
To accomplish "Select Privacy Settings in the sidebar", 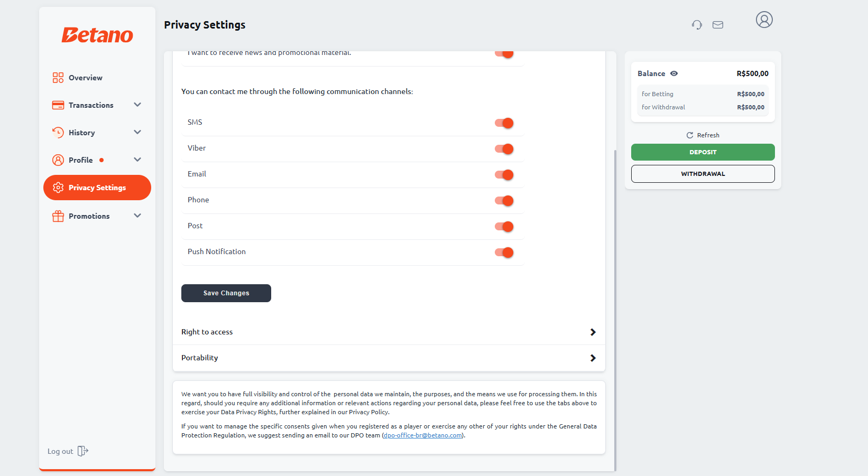I will pos(97,188).
